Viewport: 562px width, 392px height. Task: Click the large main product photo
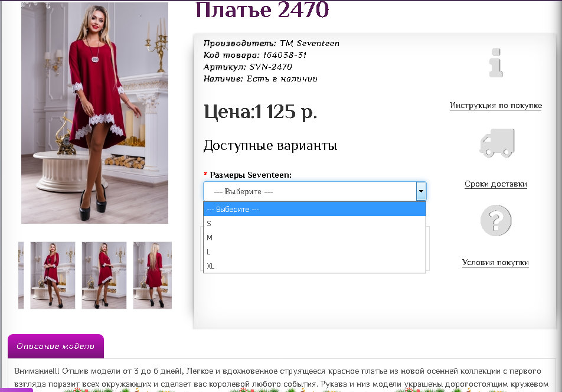click(x=94, y=112)
